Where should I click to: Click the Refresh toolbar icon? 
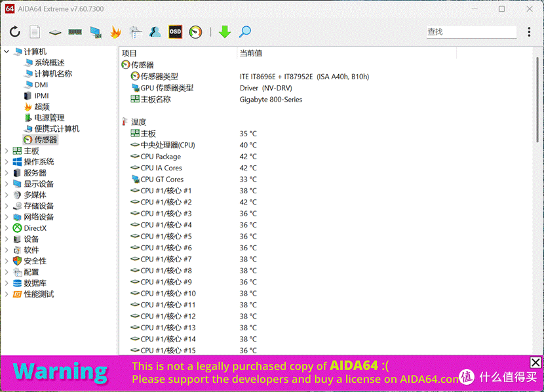tap(15, 32)
